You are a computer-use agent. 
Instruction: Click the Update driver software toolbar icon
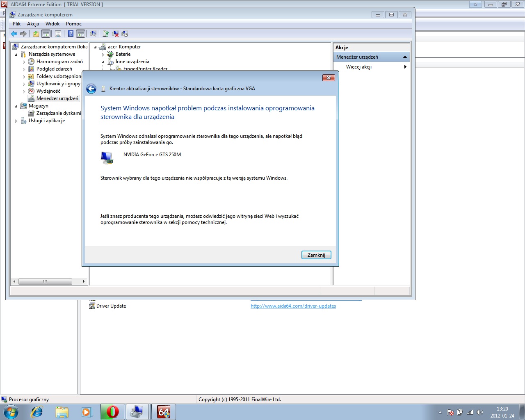(x=106, y=34)
